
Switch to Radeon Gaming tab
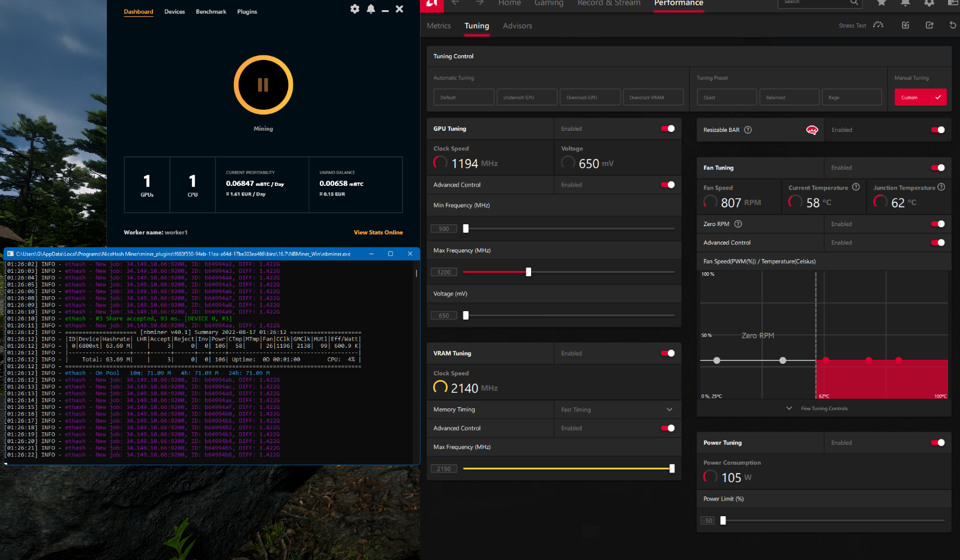coord(549,3)
